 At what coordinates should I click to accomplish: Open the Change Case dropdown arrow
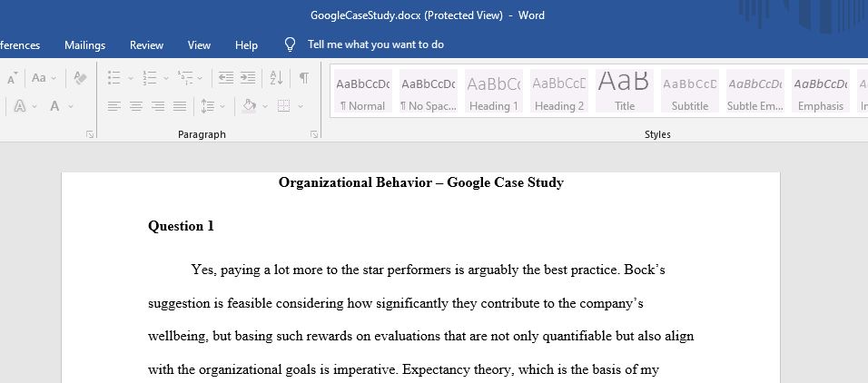click(54, 79)
